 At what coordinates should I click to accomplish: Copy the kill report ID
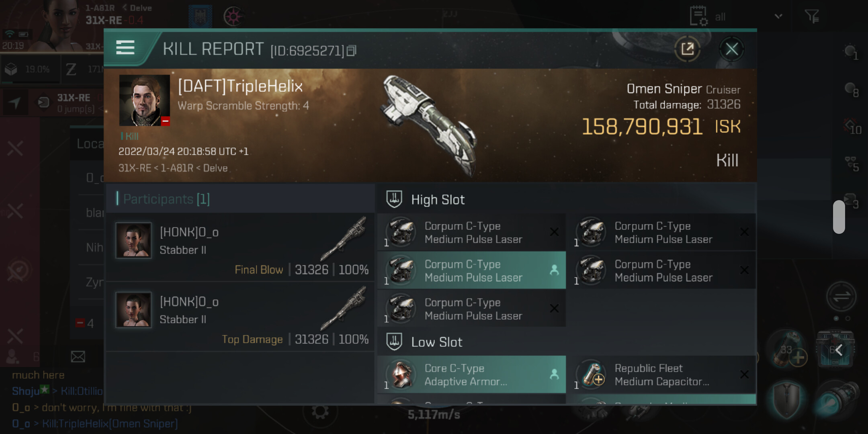coord(351,51)
